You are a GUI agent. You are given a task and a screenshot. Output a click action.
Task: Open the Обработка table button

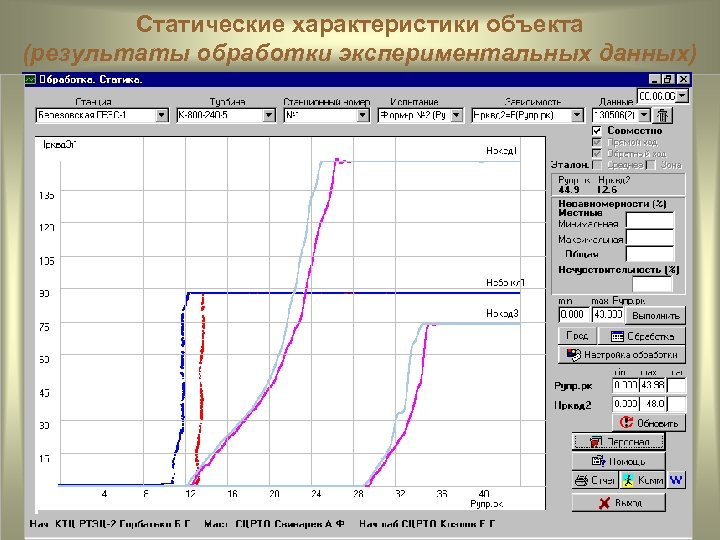point(641,336)
